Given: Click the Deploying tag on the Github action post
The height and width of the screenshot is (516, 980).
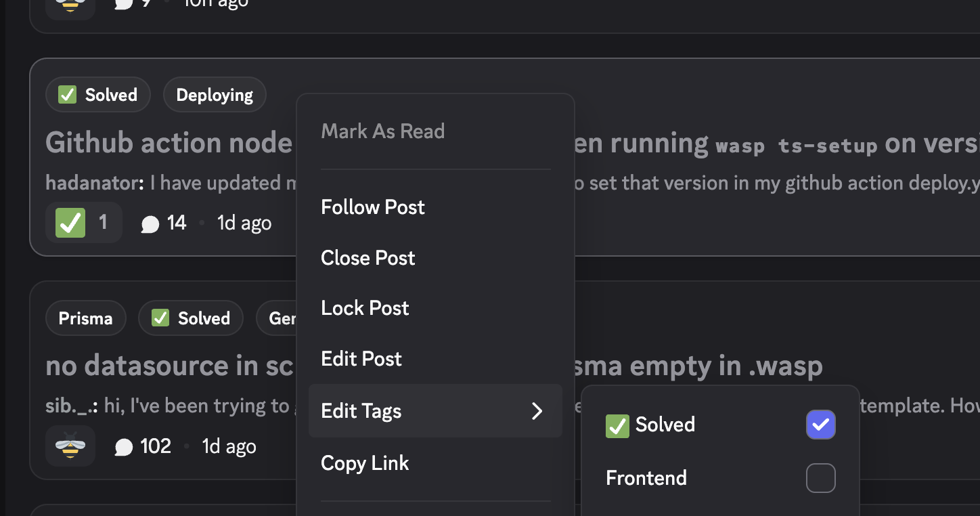Looking at the screenshot, I should (215, 95).
